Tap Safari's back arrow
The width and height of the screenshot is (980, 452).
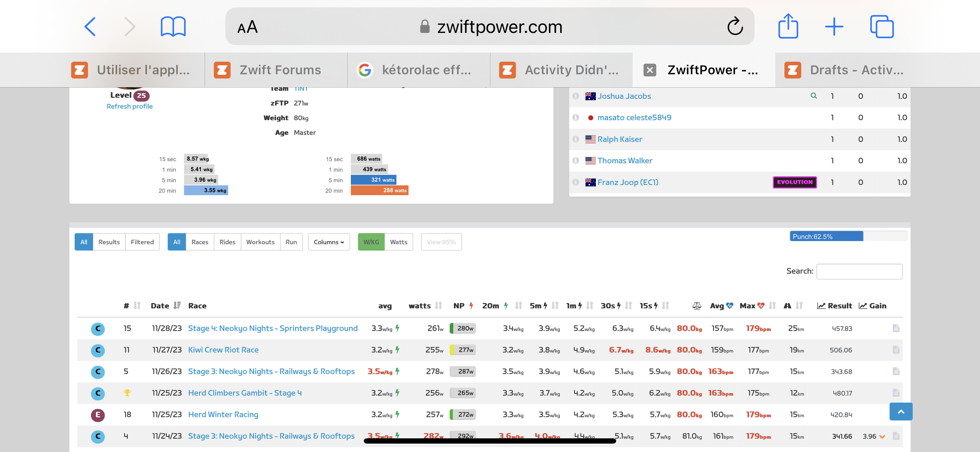coord(90,27)
